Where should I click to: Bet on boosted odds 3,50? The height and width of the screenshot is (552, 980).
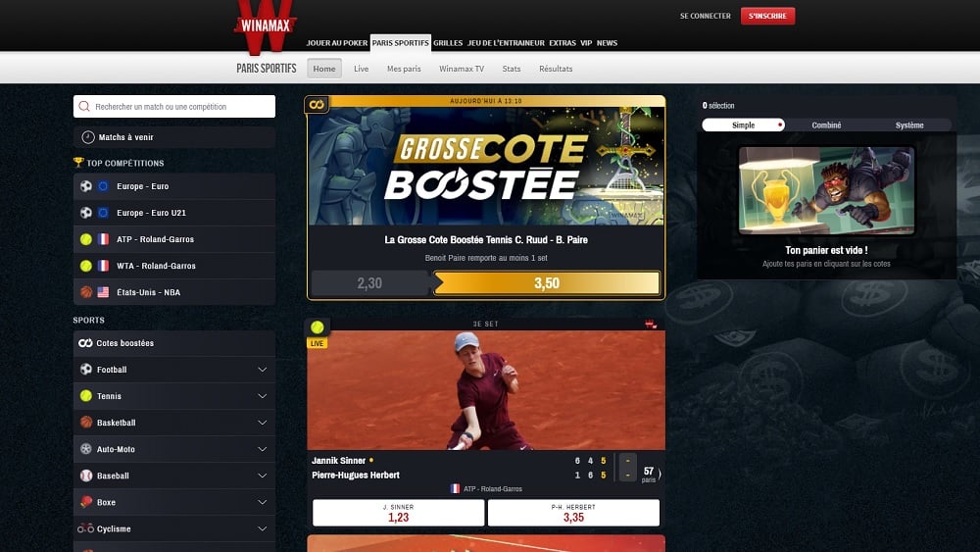pyautogui.click(x=547, y=283)
